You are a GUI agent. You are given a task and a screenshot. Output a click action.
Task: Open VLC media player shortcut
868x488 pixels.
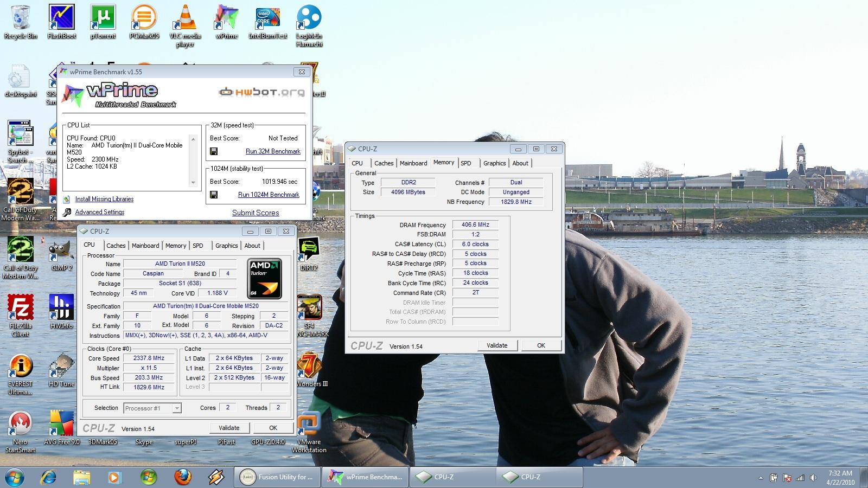point(185,25)
